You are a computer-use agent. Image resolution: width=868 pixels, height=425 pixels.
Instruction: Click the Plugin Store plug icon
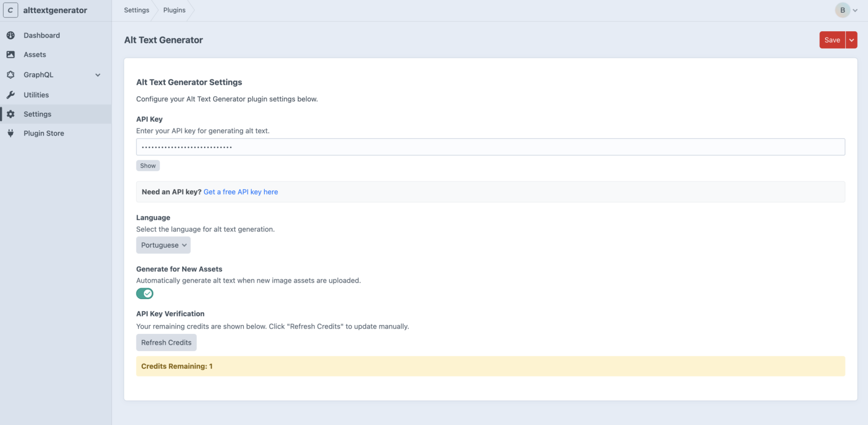(11, 133)
